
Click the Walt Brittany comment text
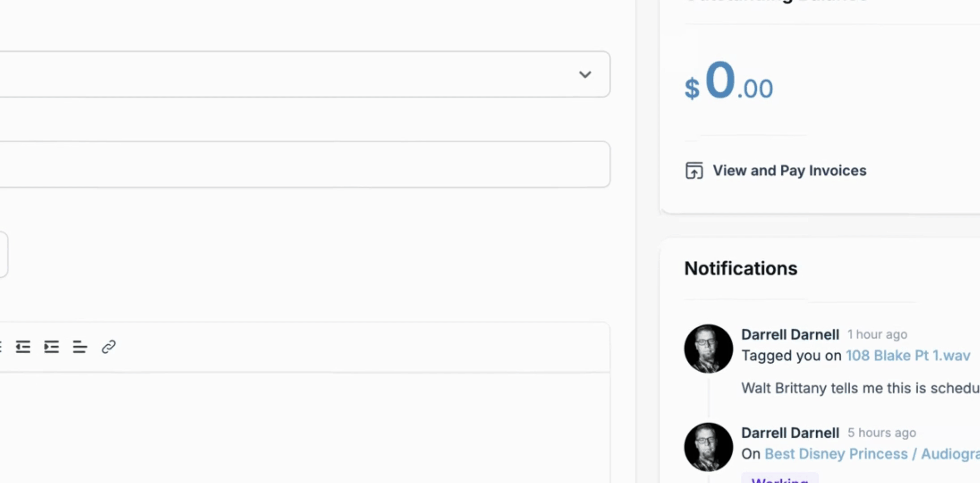861,388
